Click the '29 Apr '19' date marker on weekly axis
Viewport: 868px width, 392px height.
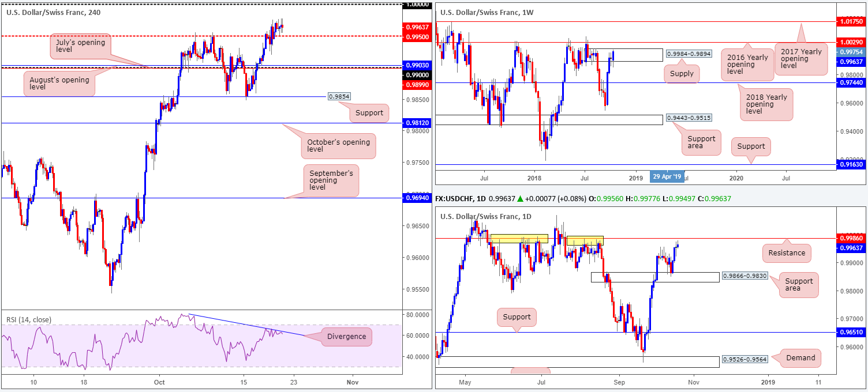point(667,176)
